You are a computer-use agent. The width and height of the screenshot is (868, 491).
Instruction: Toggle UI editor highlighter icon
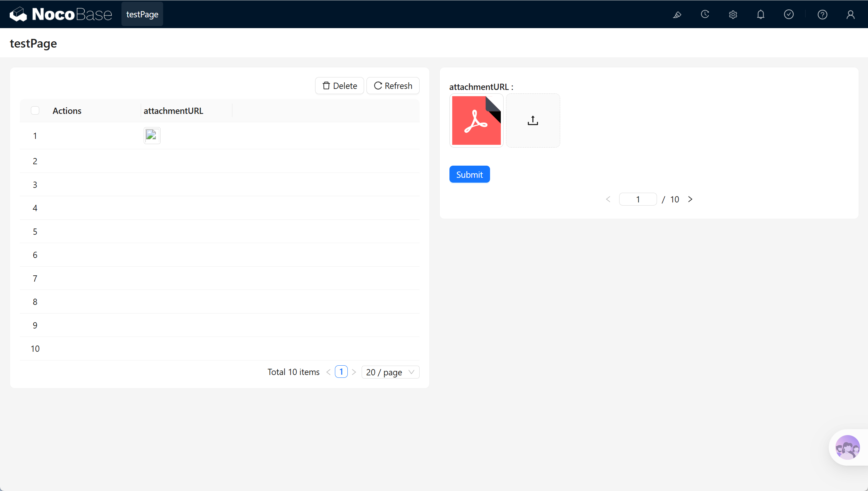tap(677, 15)
